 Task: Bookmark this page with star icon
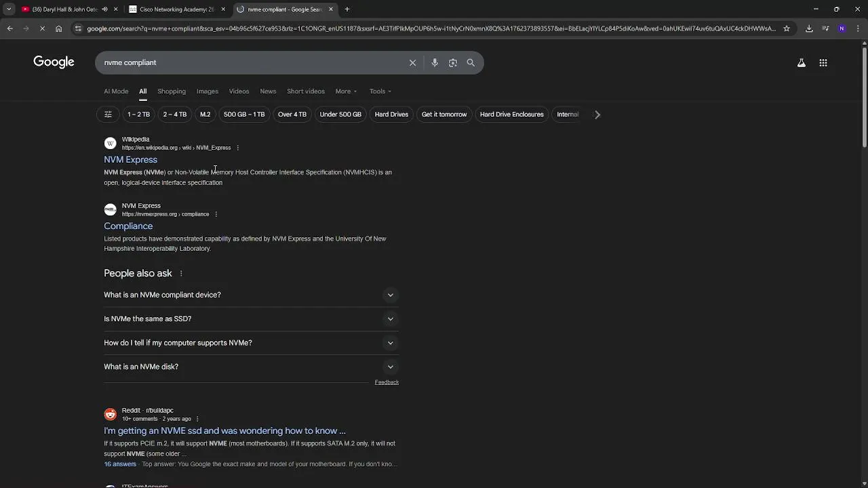point(787,28)
